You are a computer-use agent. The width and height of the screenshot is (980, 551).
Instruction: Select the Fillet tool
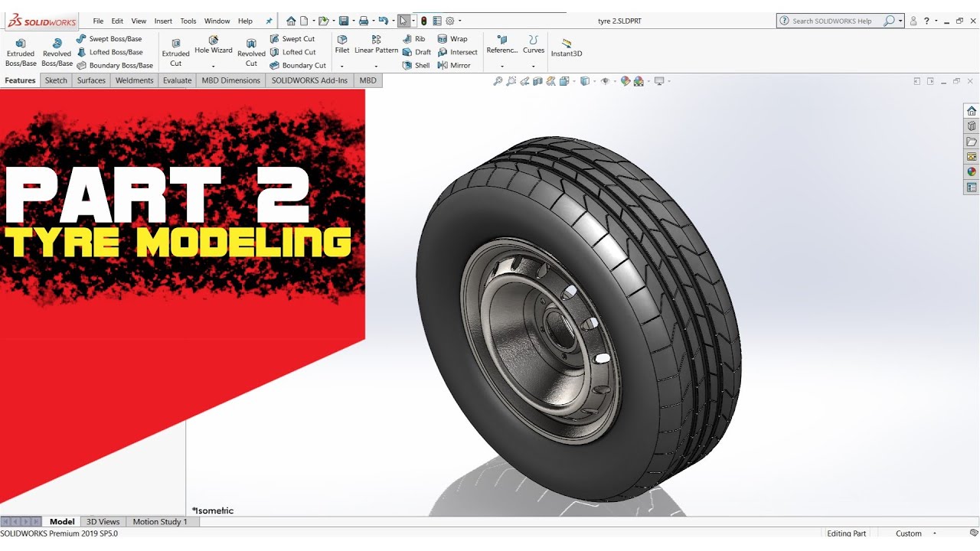pyautogui.click(x=342, y=45)
